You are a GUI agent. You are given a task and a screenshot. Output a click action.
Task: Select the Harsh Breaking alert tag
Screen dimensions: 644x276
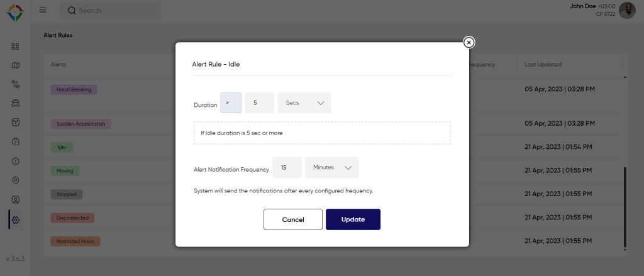pyautogui.click(x=74, y=89)
